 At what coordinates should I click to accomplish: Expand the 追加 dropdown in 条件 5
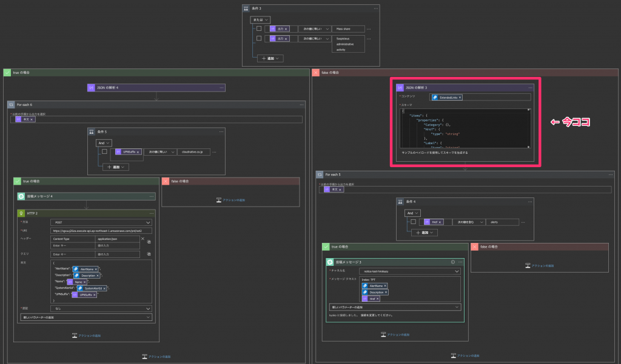point(116,167)
